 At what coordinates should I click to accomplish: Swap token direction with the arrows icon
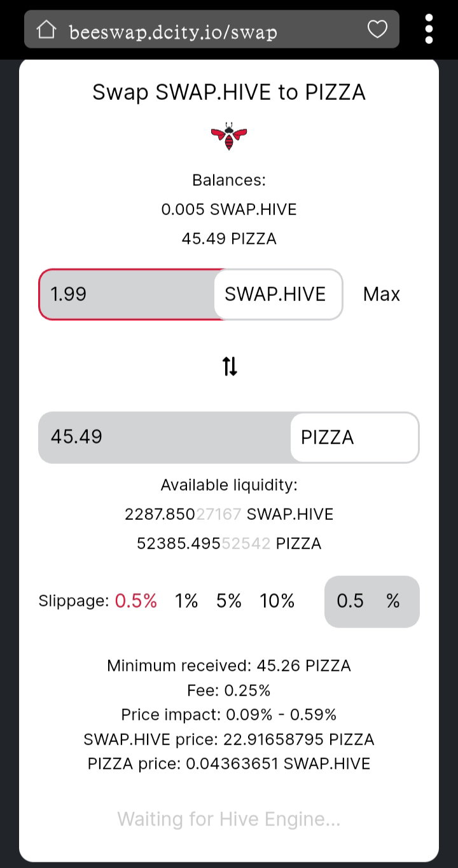230,366
